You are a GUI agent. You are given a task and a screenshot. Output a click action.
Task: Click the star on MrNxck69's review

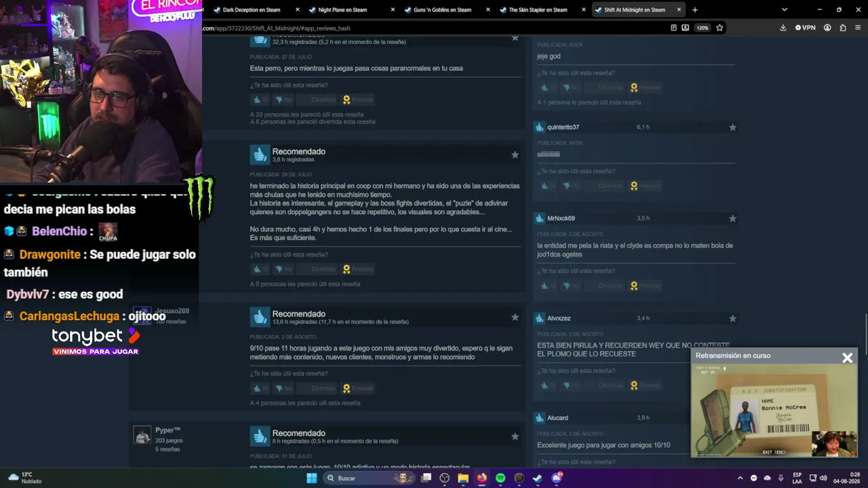click(732, 218)
